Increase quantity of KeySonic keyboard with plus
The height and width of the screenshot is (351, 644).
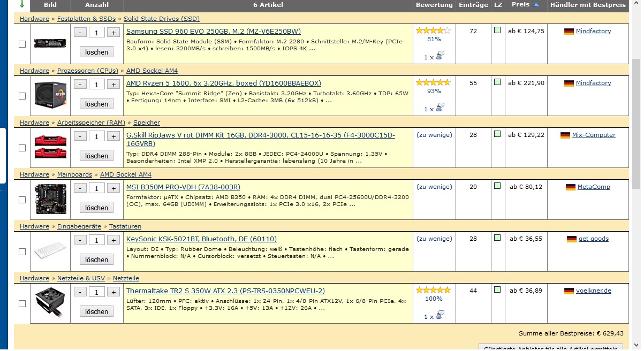pyautogui.click(x=113, y=240)
